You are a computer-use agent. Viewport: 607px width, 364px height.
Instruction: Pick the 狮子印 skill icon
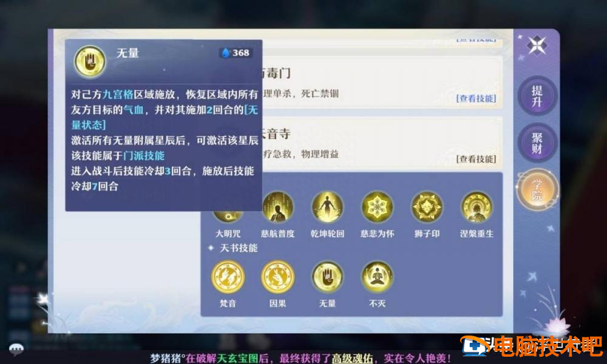click(427, 207)
